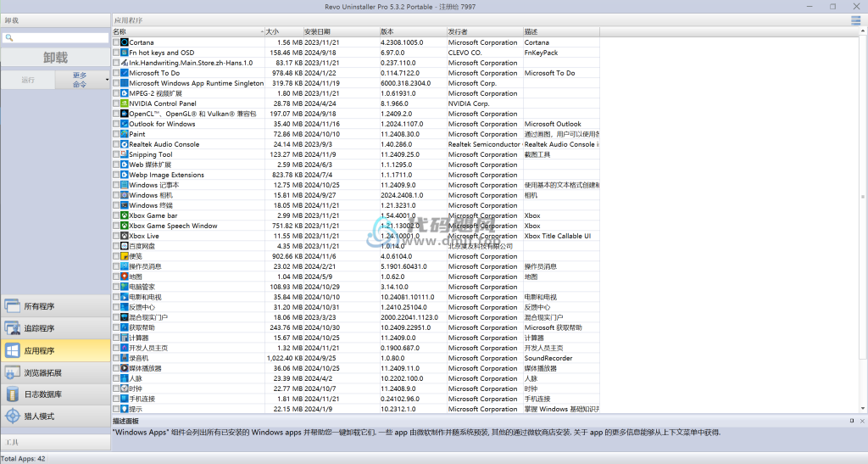Select the 应用程序 section

click(x=55, y=350)
